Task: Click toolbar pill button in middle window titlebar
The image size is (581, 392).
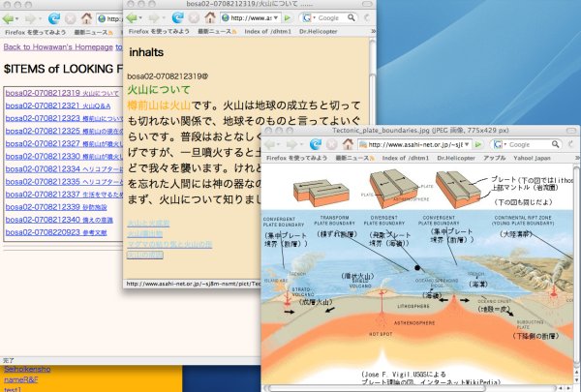Action: pyautogui.click(x=367, y=4)
